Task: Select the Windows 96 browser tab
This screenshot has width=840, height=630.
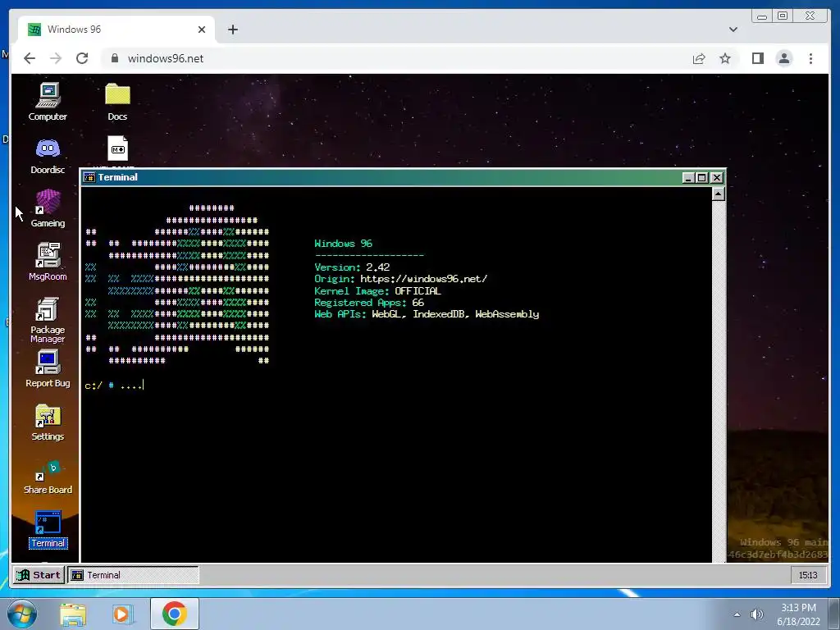Action: (116, 30)
